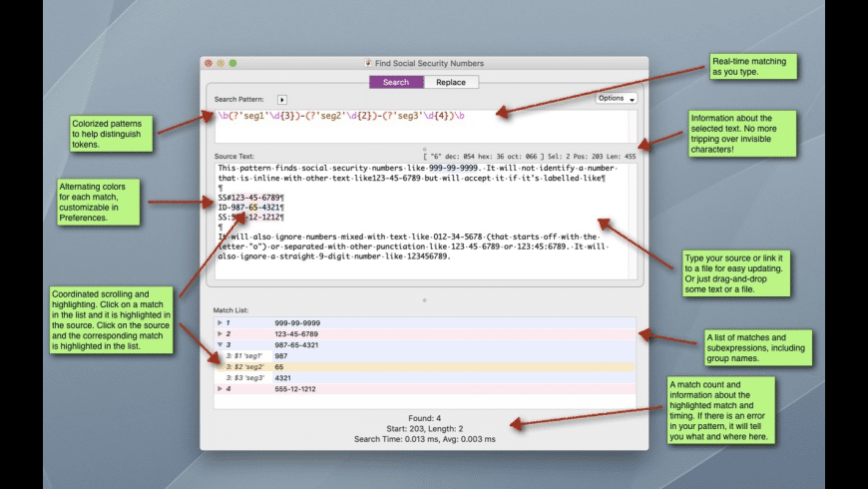The image size is (868, 489).
Task: Expand match 4 row 555-12-1212
Action: coord(219,389)
